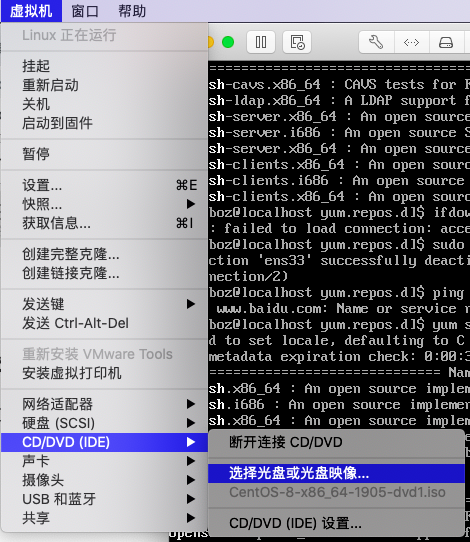Choose 关机 to shut down
The height and width of the screenshot is (542, 470).
(x=104, y=104)
